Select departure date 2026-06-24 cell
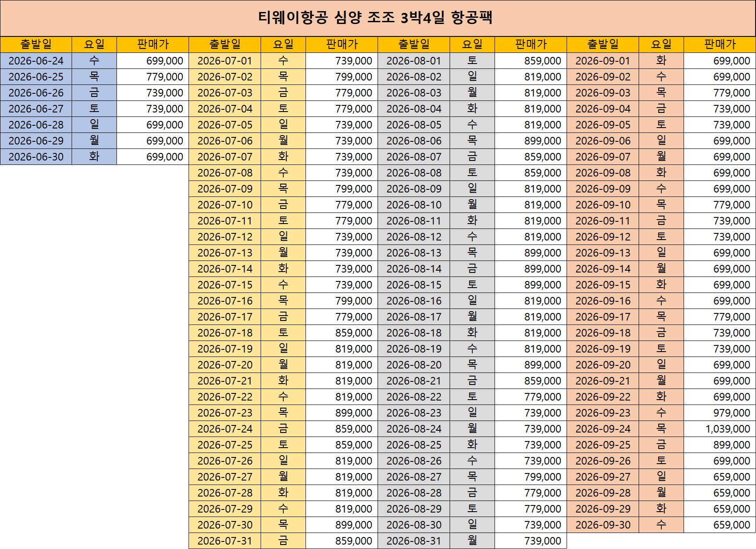Screen dimensions: 756x549 click(36, 61)
